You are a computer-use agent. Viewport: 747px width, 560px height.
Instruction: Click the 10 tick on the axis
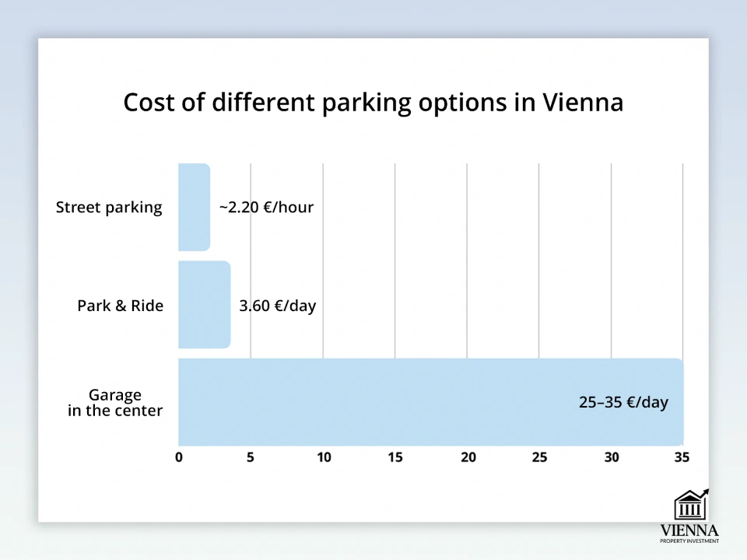tap(323, 457)
